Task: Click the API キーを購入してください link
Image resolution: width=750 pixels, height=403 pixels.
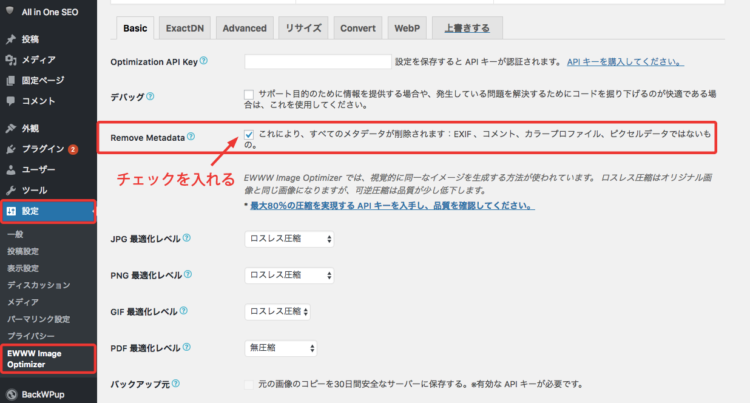Action: [625, 62]
